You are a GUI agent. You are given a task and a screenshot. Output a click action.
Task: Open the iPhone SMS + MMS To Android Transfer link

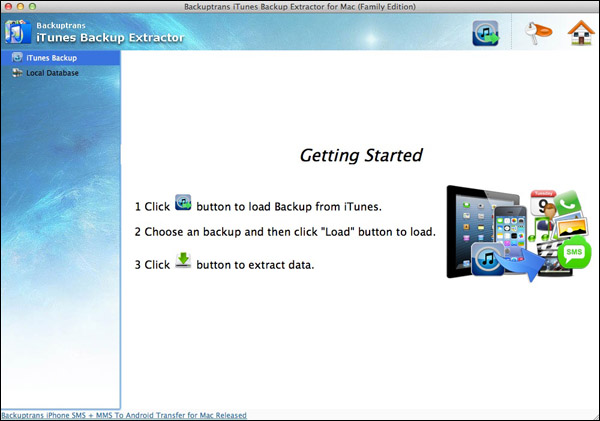click(x=124, y=415)
